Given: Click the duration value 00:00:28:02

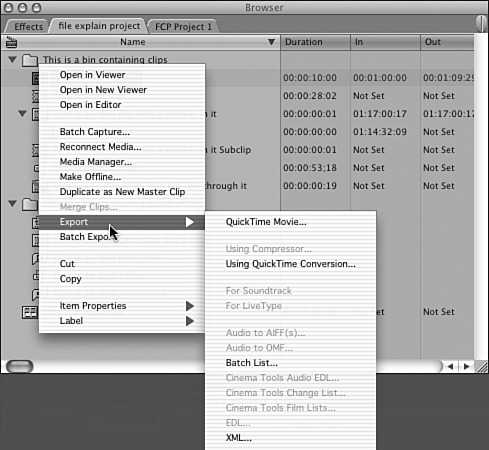Looking at the screenshot, I should pyautogui.click(x=310, y=96).
